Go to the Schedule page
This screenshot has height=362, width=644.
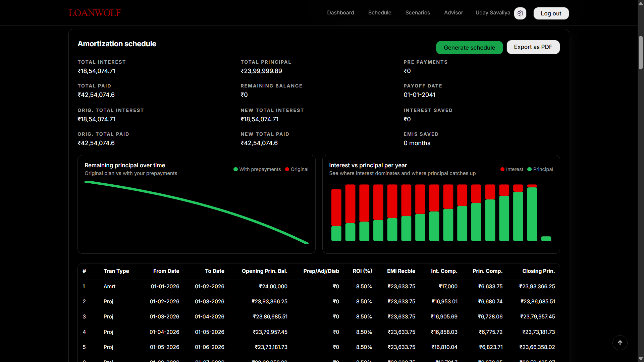[x=380, y=13]
